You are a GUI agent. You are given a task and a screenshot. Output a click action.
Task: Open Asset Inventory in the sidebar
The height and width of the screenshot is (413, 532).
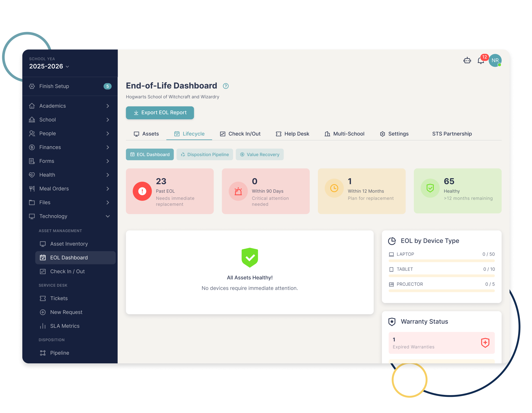coord(69,244)
